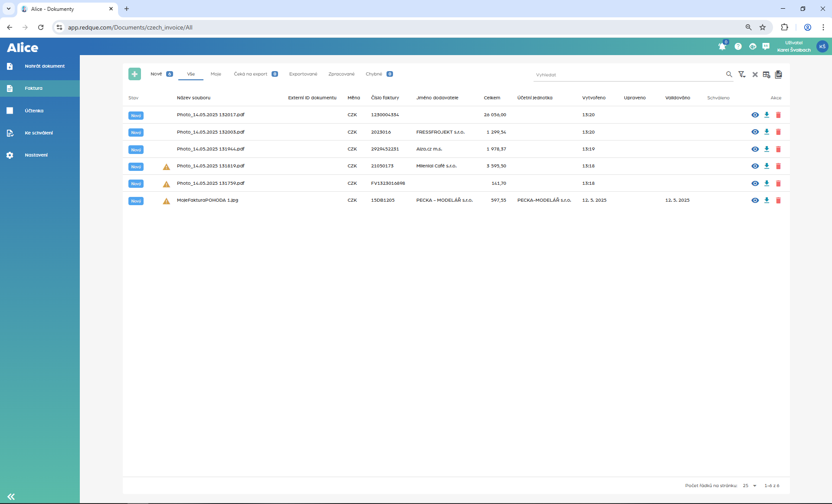Download Photo_14.05.2025 132017.pdf
This screenshot has width=832, height=504.
(x=767, y=115)
